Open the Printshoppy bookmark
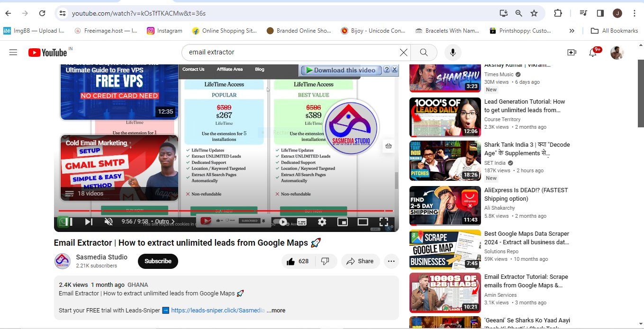This screenshot has width=644, height=329. (520, 31)
